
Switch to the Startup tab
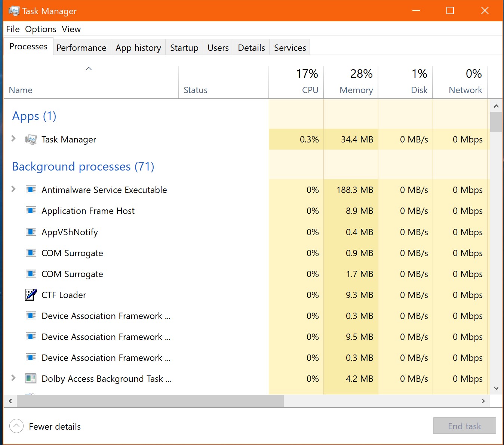click(x=184, y=48)
